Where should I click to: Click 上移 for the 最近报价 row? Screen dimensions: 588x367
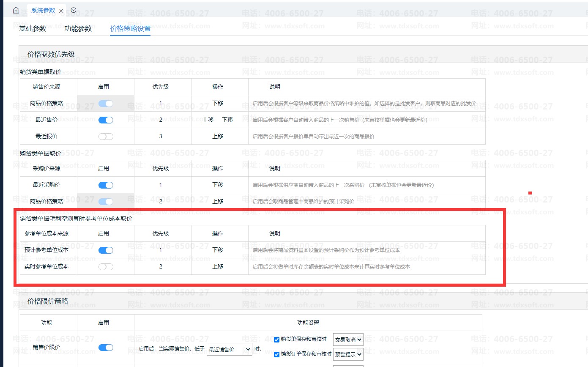[x=218, y=137]
